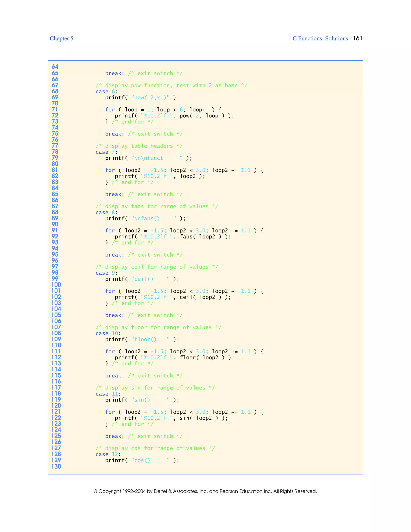Click the 'C Functions: Solutions' header
The image size is (411, 532).
point(320,39)
